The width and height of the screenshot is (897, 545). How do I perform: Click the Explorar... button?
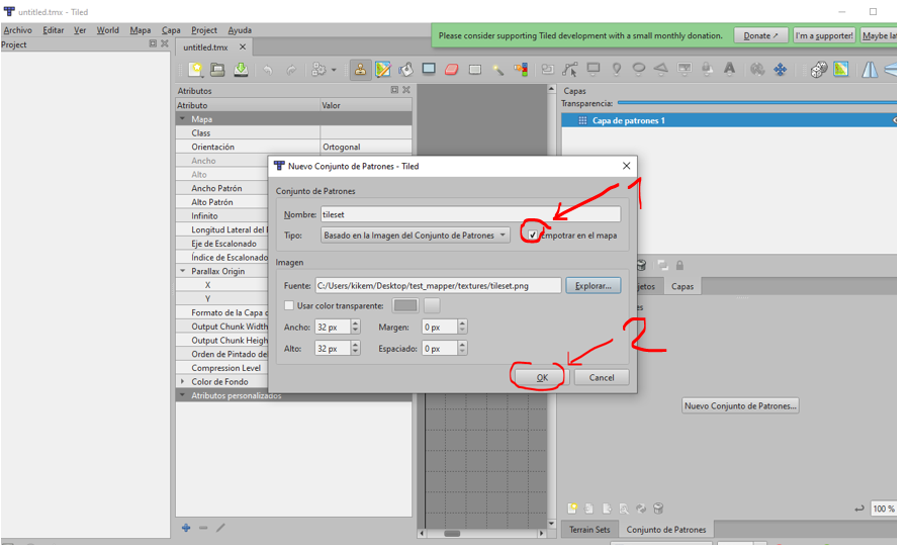[x=591, y=285]
